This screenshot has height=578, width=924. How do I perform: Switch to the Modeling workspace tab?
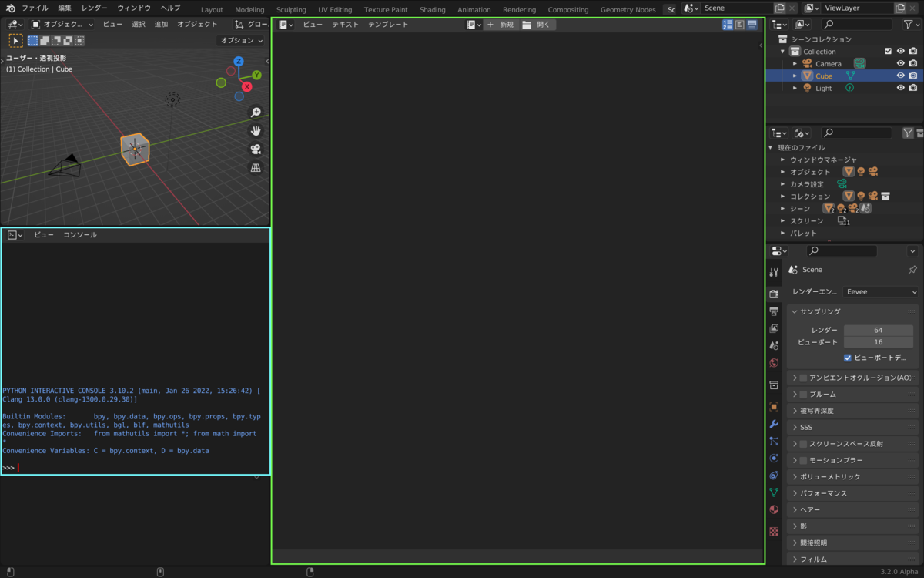249,10
